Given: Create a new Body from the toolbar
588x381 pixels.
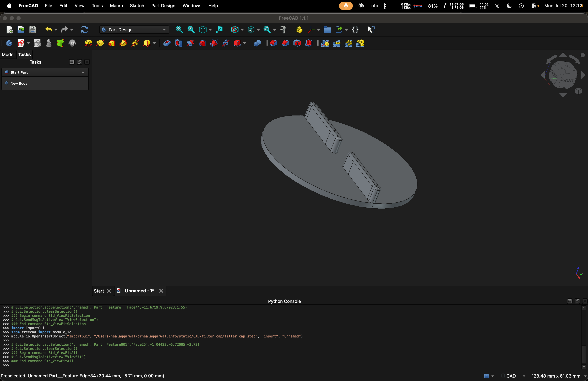Looking at the screenshot, I should [9, 43].
